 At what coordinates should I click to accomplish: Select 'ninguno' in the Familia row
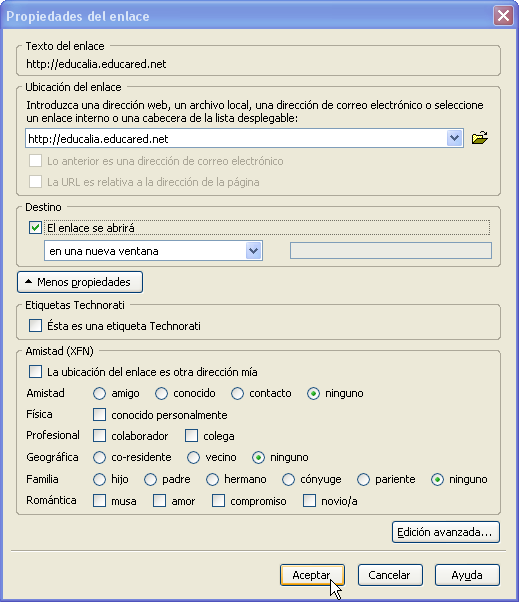click(x=437, y=479)
